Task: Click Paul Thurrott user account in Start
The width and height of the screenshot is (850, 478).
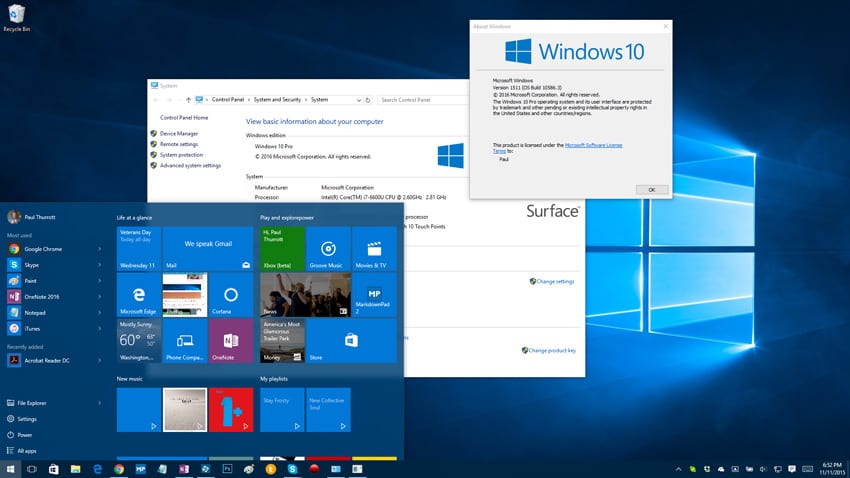Action: (x=31, y=217)
